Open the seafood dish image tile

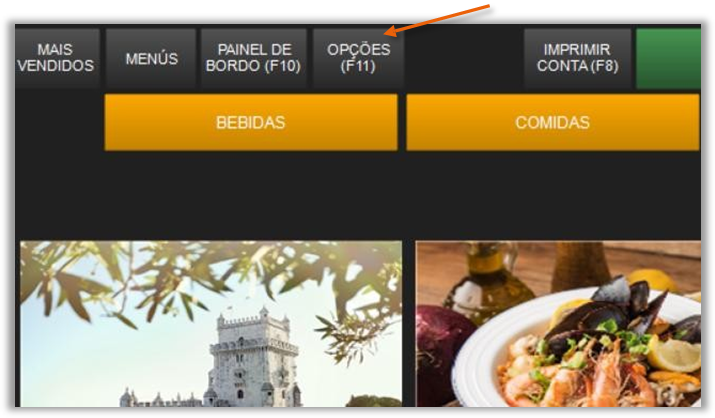coord(559,324)
